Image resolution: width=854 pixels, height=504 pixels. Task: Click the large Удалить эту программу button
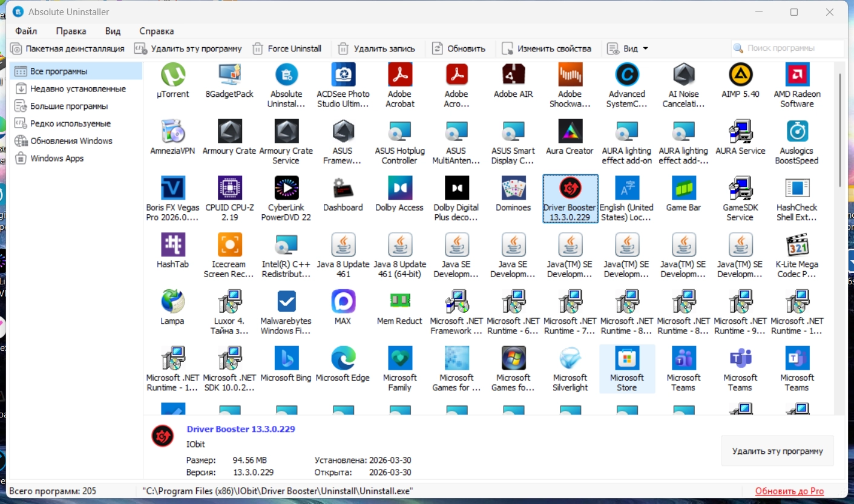pos(777,451)
